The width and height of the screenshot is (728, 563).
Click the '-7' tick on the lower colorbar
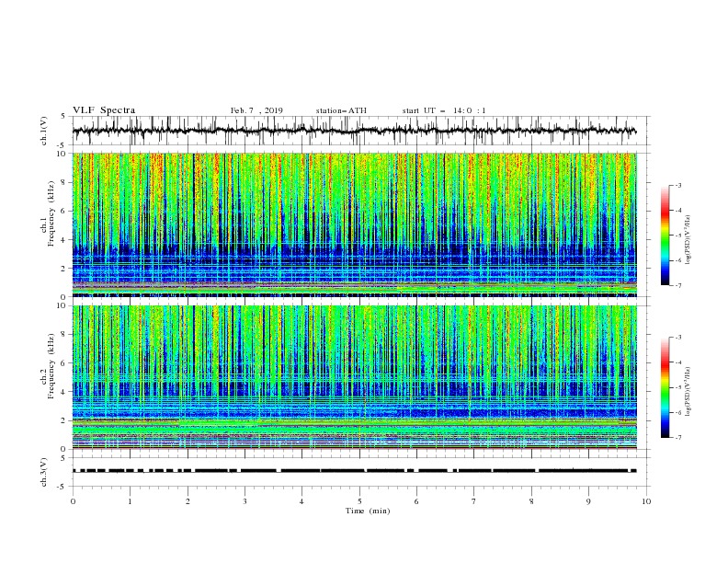pos(677,437)
